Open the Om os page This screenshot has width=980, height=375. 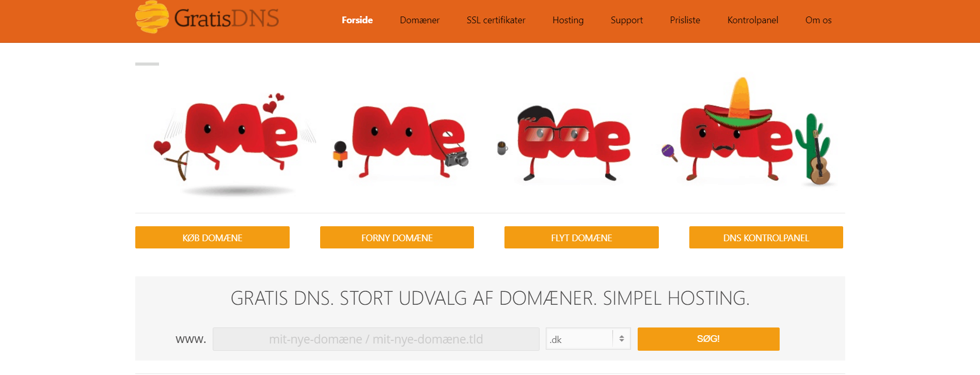[818, 20]
